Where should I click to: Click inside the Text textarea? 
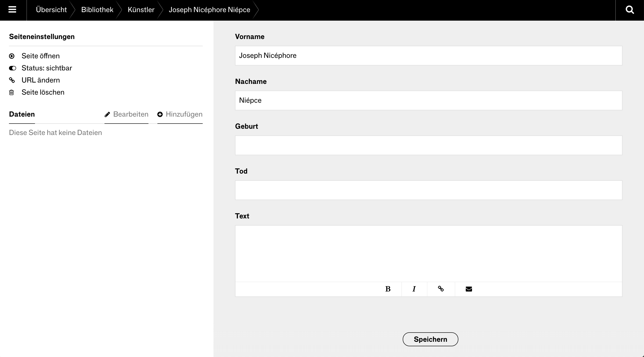(x=429, y=253)
